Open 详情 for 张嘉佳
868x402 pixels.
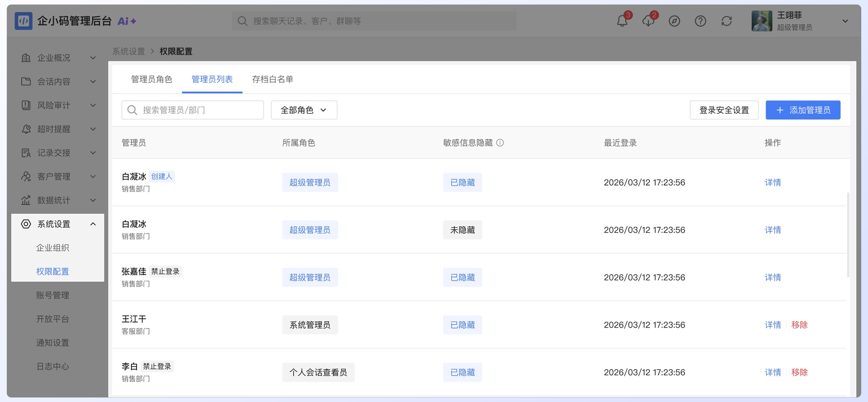(x=773, y=277)
